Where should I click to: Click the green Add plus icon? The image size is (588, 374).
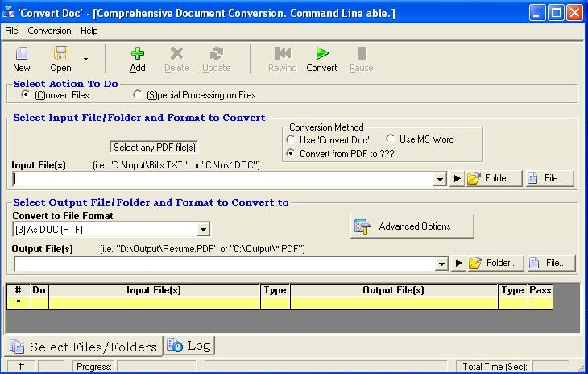(x=138, y=54)
